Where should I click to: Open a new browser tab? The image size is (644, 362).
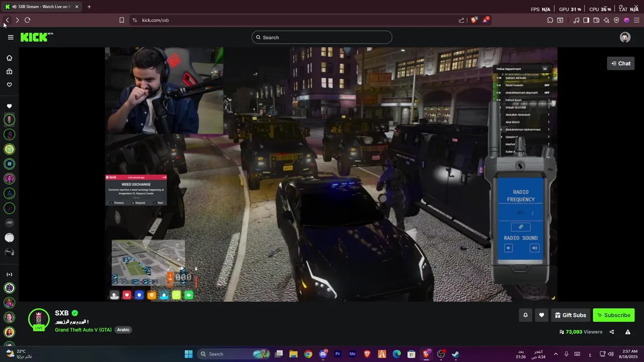click(89, 7)
